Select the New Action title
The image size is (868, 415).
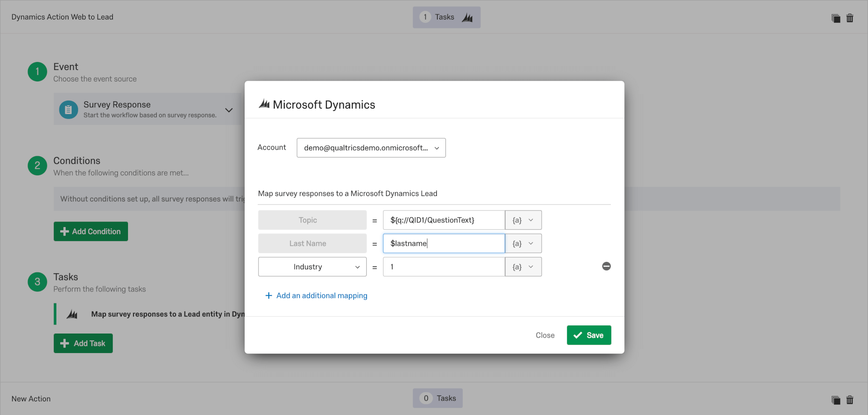pyautogui.click(x=31, y=399)
